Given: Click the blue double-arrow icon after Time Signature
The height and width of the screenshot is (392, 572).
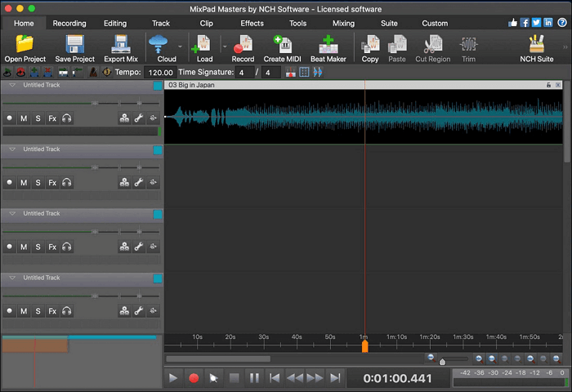Looking at the screenshot, I should click(x=318, y=72).
